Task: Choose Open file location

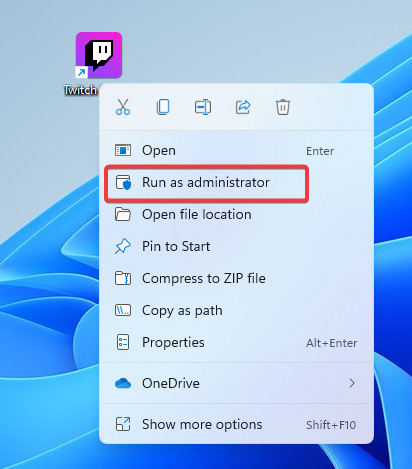Action: pyautogui.click(x=236, y=215)
